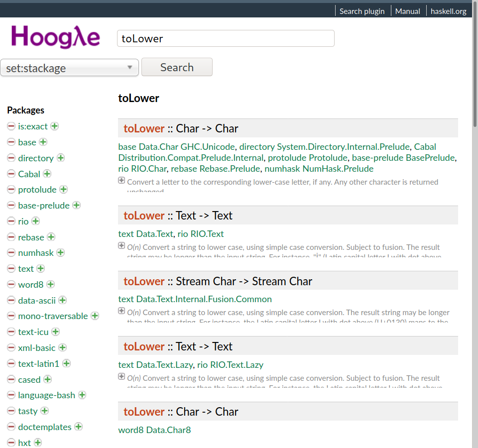Screen dimensions: 478x448
Task: Click the plus icon next to tasty
Action: pos(45,411)
